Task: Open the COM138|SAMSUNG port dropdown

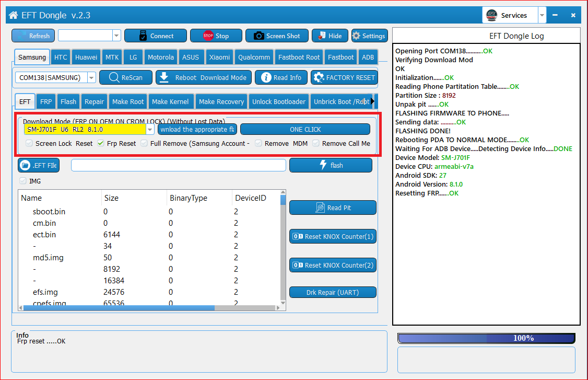Action: point(91,78)
